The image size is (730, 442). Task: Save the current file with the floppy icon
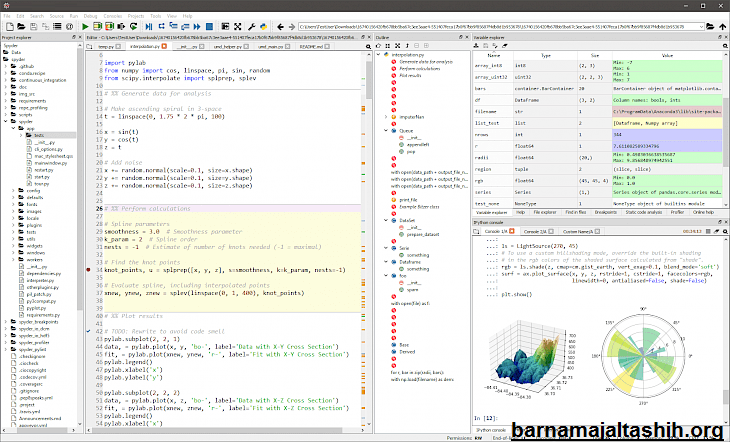[34, 27]
